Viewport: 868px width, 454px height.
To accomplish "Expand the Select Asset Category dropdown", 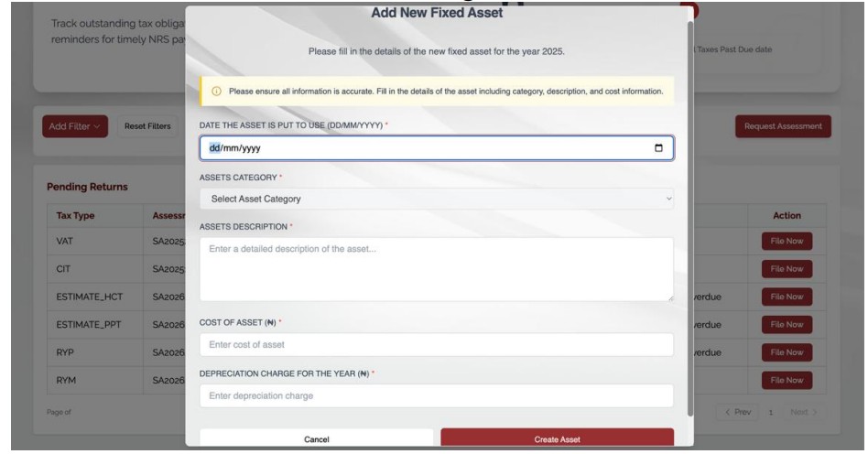I will tap(436, 199).
